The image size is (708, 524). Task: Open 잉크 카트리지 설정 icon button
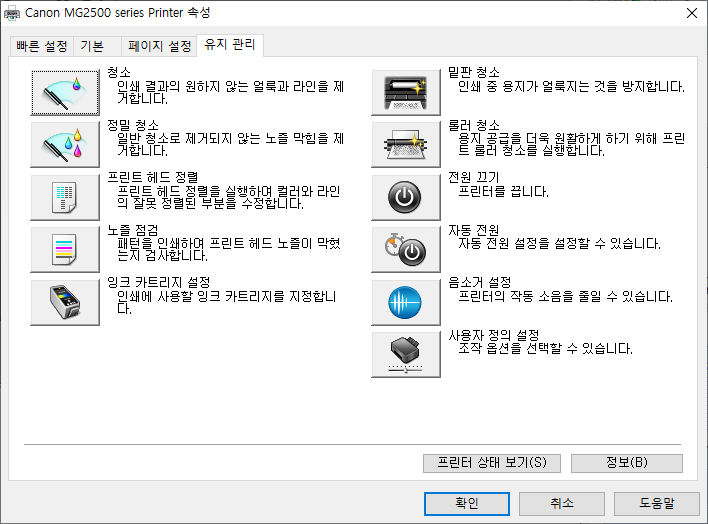65,302
